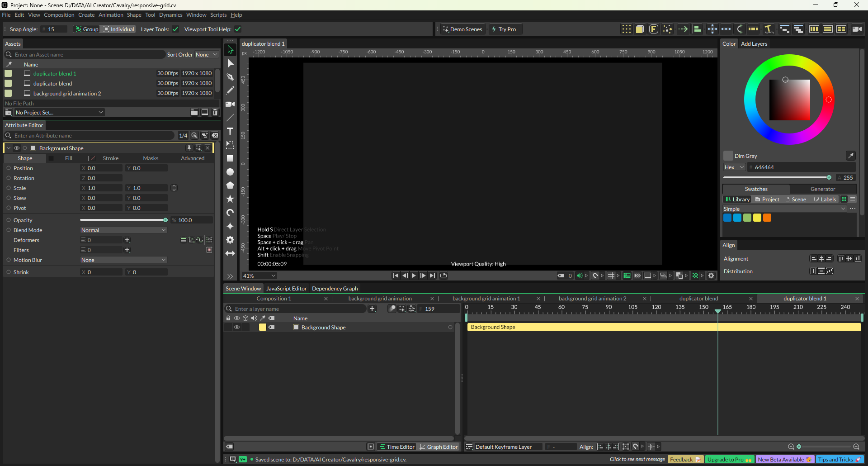Image resolution: width=868 pixels, height=466 pixels.
Task: Open the Blend Mode dropdown
Action: pos(123,230)
